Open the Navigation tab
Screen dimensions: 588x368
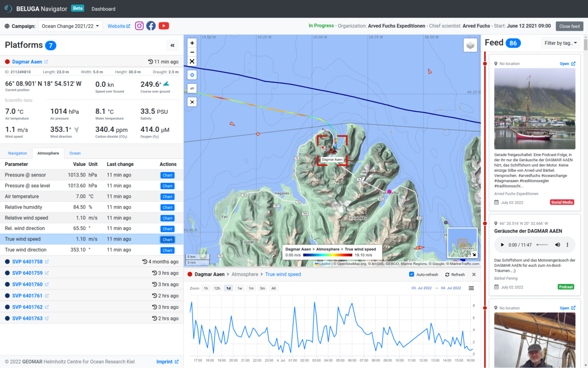point(17,153)
